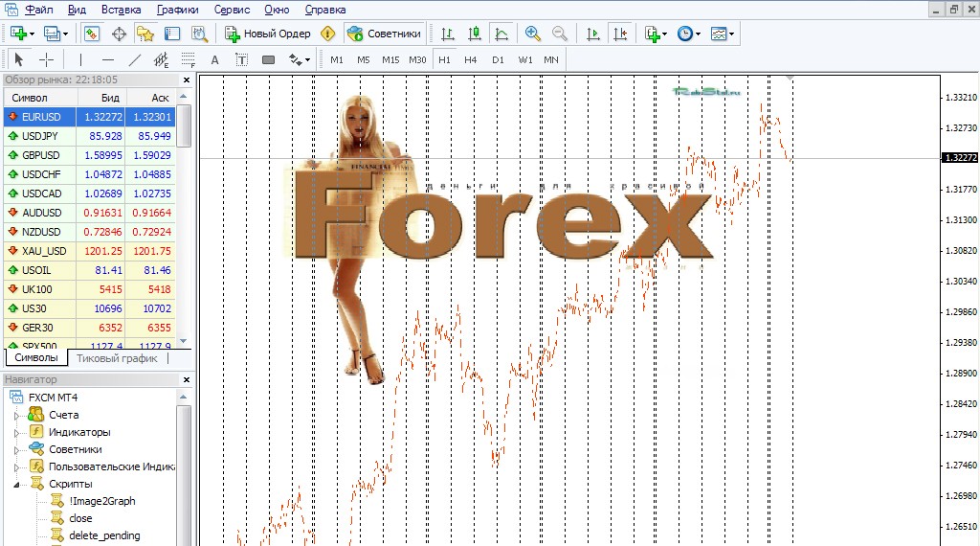980x546 pixels.
Task: Click the Новый Ордер button
Action: click(x=268, y=34)
